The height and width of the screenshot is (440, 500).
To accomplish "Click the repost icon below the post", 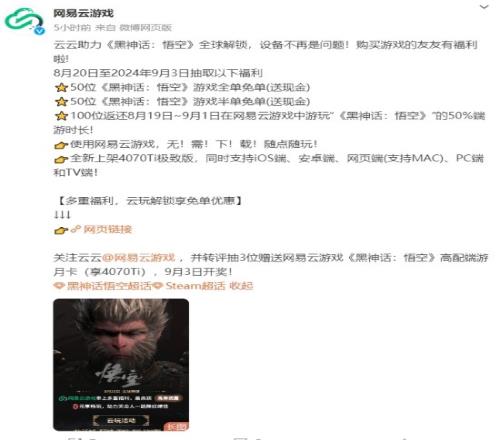I will [74, 438].
